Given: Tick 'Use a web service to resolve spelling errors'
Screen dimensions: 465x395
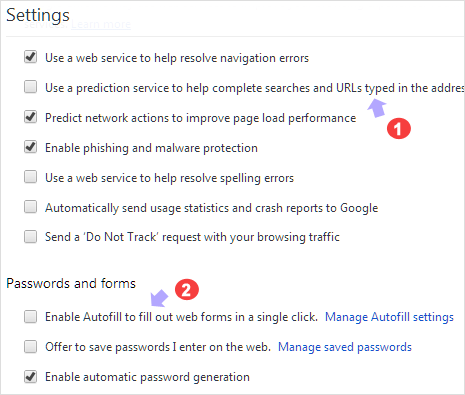Looking at the screenshot, I should point(30,177).
